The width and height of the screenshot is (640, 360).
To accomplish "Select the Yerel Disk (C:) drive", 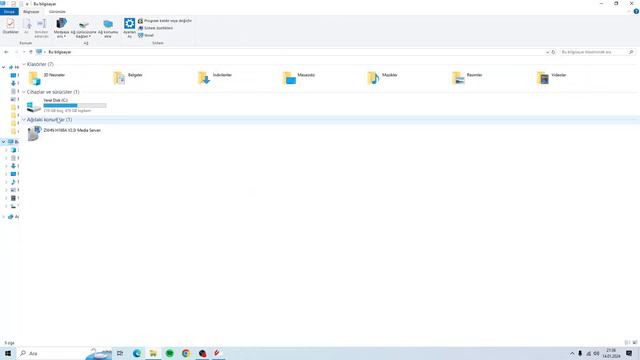I will 67,106.
